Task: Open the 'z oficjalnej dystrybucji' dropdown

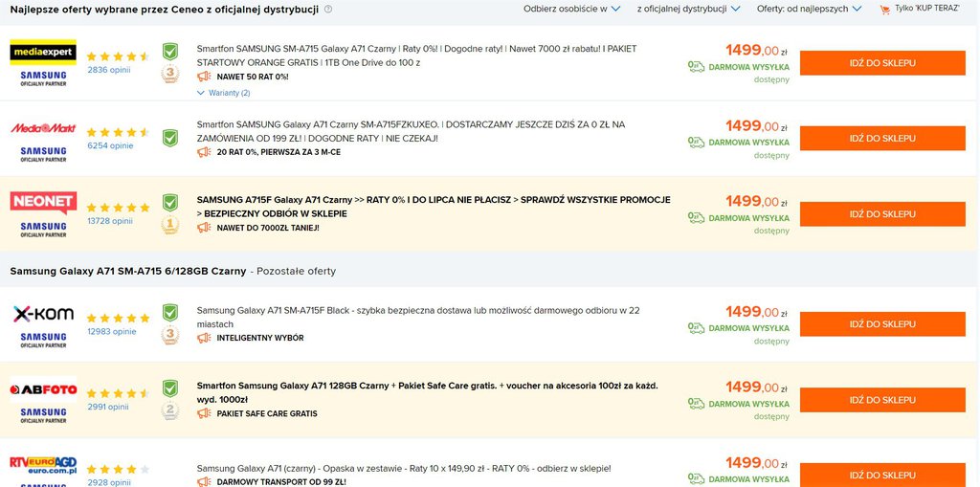Action: (688, 9)
